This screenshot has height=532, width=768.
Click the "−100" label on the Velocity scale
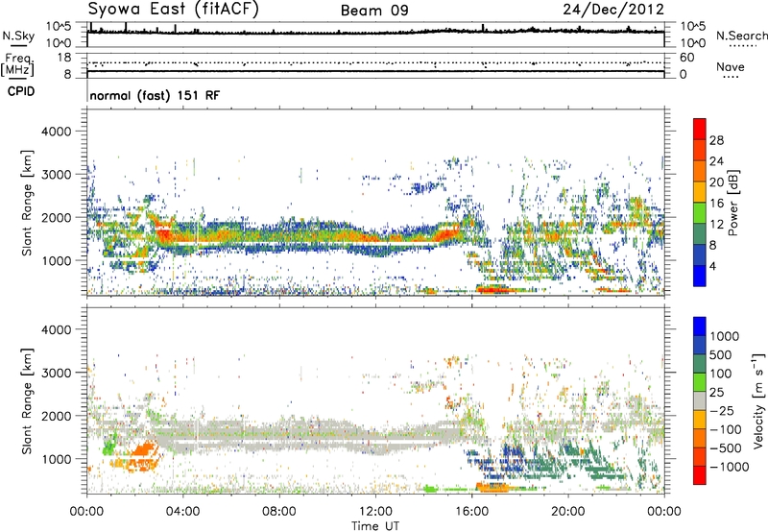pyautogui.click(x=725, y=429)
